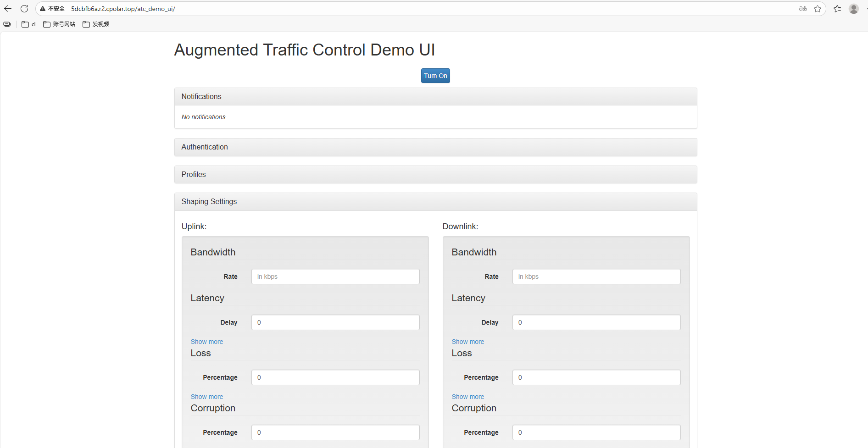Click the Downlink Latency Delay field

coord(596,322)
